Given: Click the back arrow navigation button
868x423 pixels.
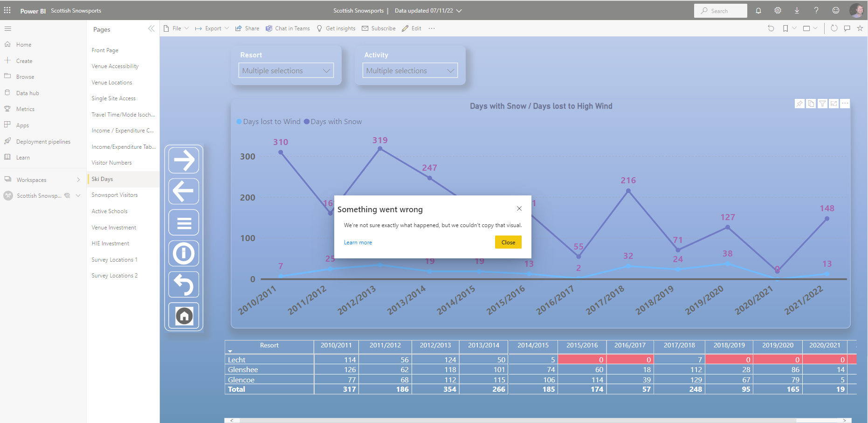Looking at the screenshot, I should (x=184, y=191).
